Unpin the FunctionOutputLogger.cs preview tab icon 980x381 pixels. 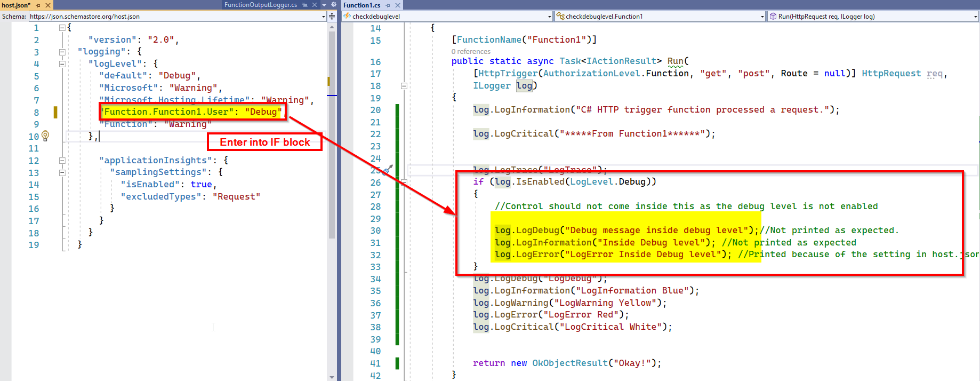pos(305,5)
